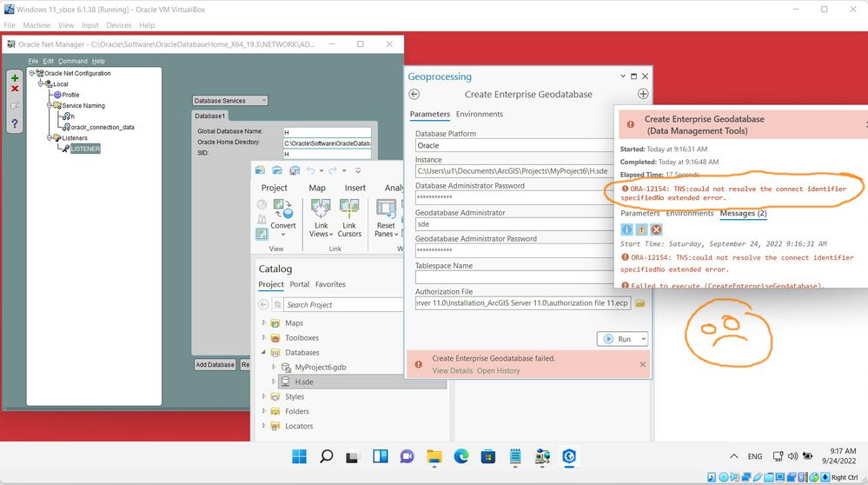
Task: Select MyProject6.gdb in Catalog
Action: coord(320,367)
